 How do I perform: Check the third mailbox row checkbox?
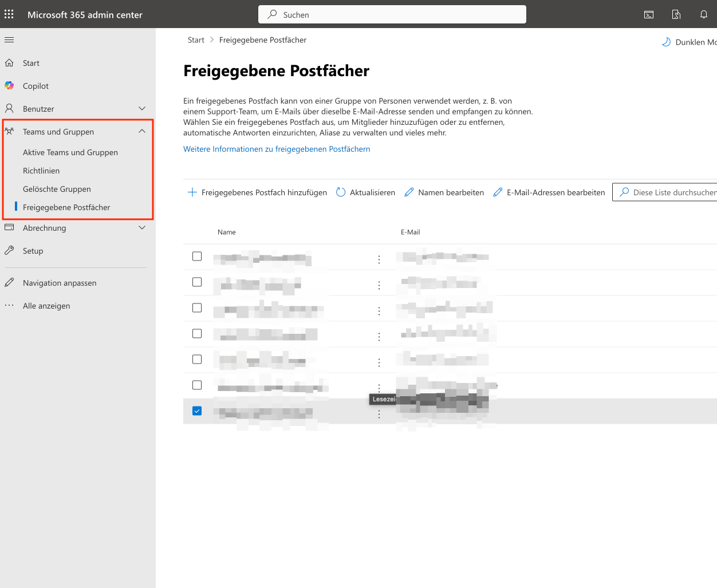click(197, 308)
